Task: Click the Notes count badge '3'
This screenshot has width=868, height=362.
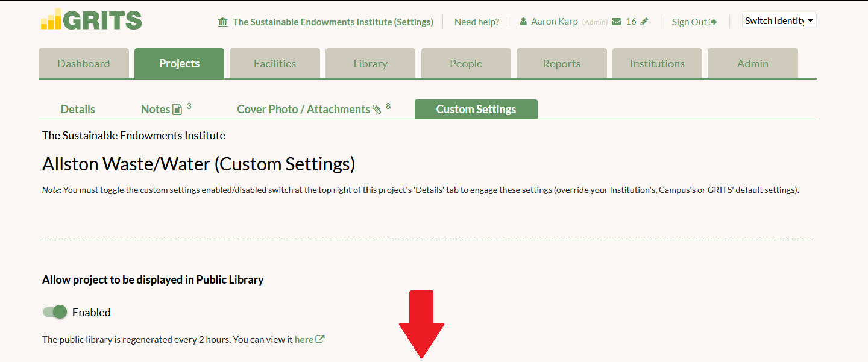Action: pos(189,106)
